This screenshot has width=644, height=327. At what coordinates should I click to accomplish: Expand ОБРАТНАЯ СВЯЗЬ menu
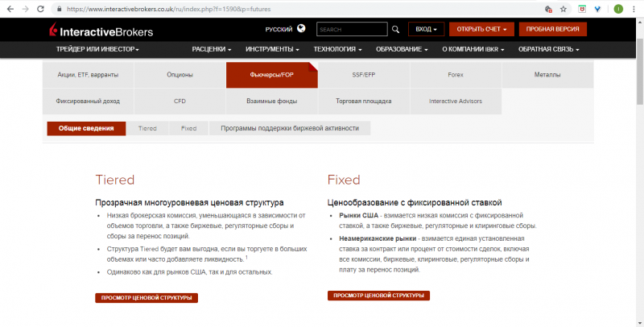tap(549, 49)
